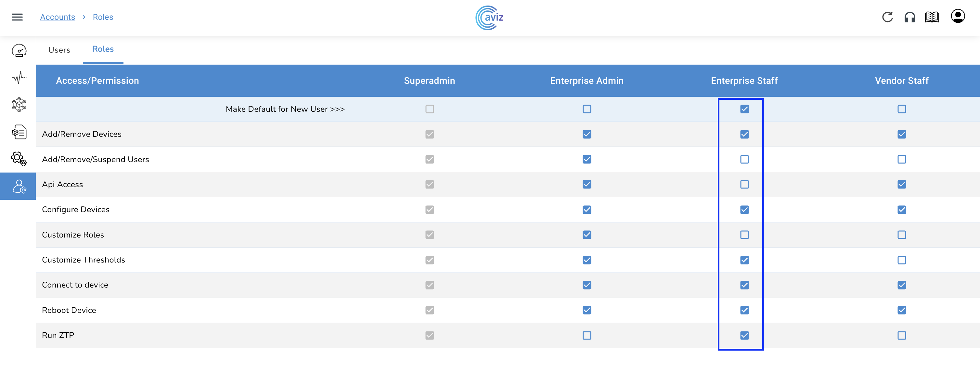Screen dimensions: 980x386
Task: Click the Roles breadcrumb item
Action: point(103,17)
